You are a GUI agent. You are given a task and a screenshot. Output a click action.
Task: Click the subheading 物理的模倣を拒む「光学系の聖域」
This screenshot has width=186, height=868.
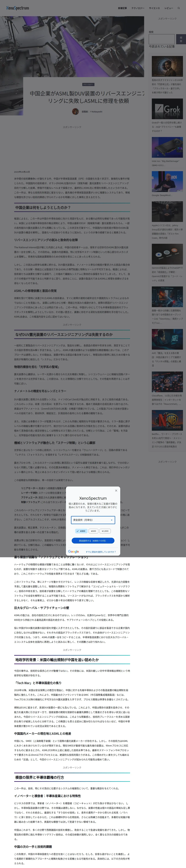(x=37, y=367)
